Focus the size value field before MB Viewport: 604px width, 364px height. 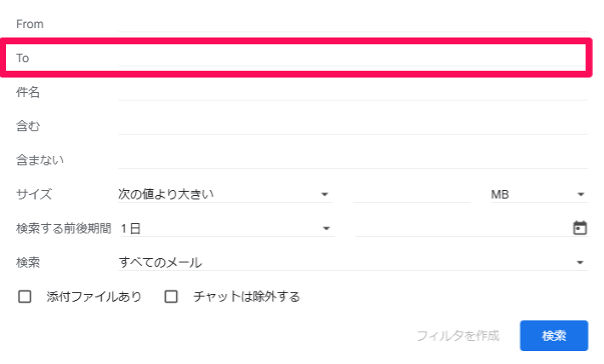411,194
